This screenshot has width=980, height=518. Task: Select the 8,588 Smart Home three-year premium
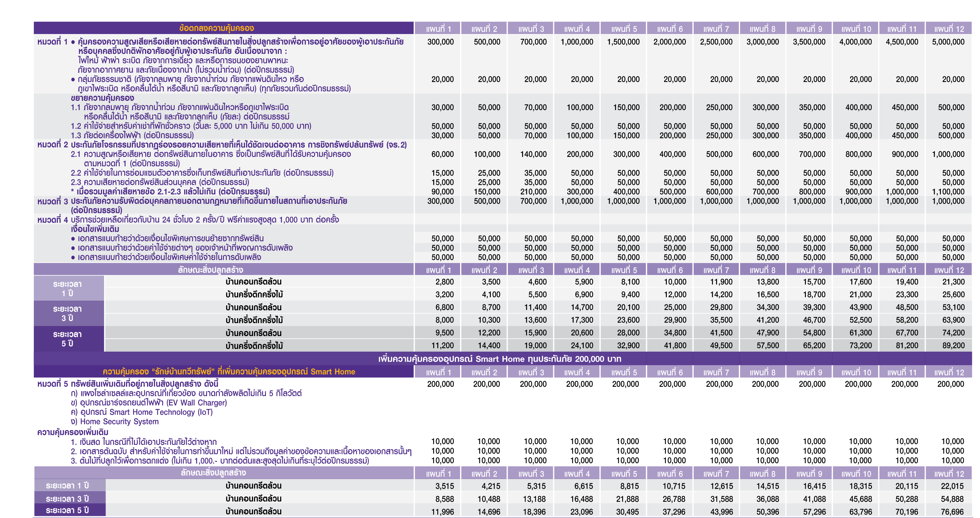click(x=444, y=499)
